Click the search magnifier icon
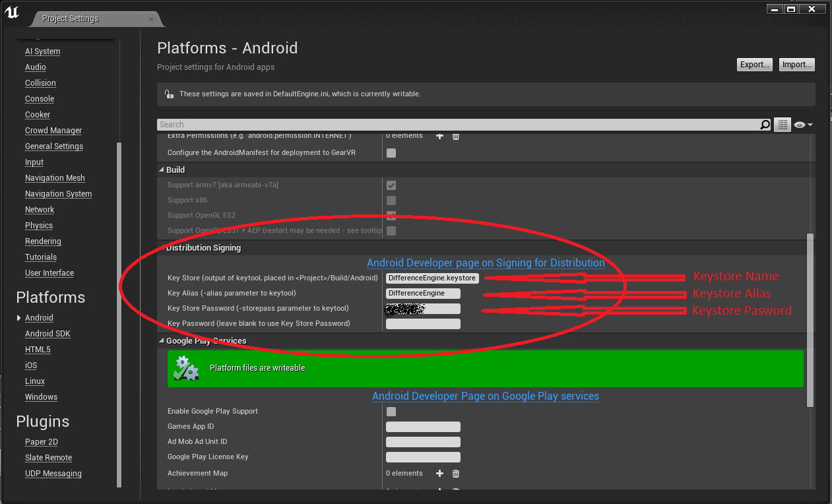This screenshot has width=832, height=504. click(765, 125)
